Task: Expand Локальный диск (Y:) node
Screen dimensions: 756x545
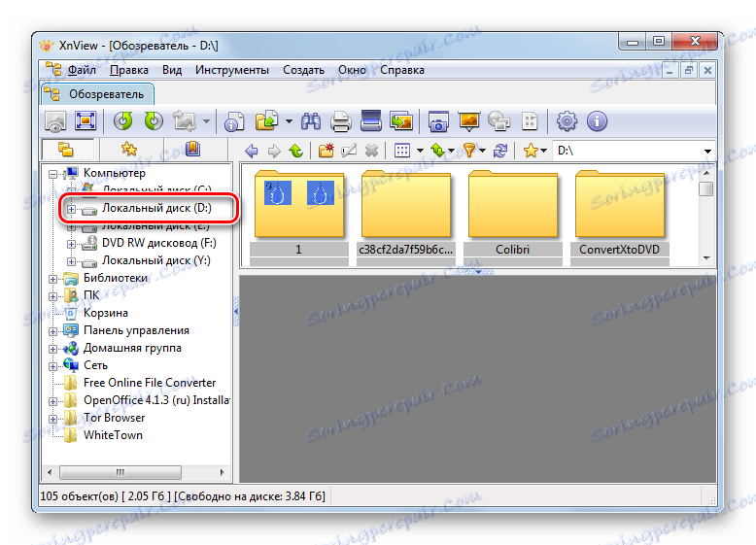Action: click(71, 261)
